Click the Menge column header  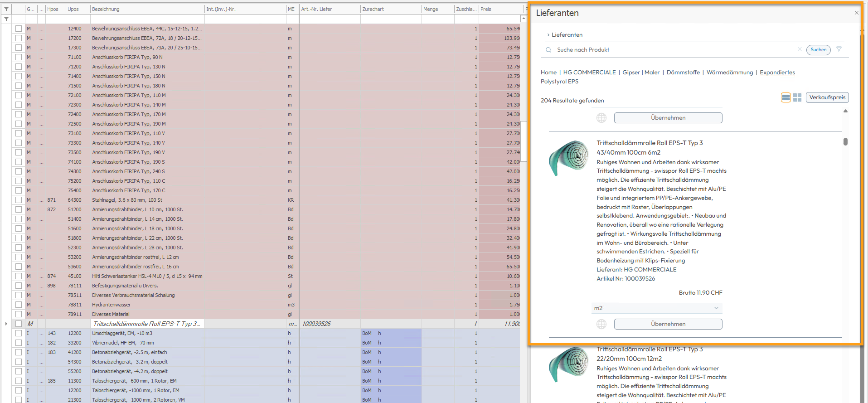[438, 9]
